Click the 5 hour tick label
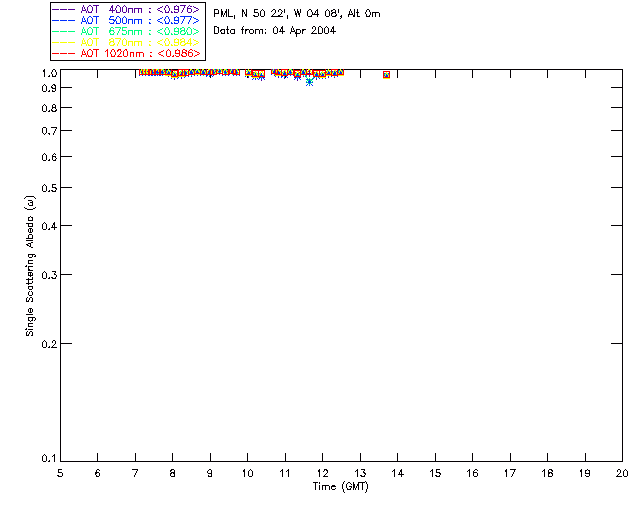This screenshot has width=640, height=512. pos(60,473)
